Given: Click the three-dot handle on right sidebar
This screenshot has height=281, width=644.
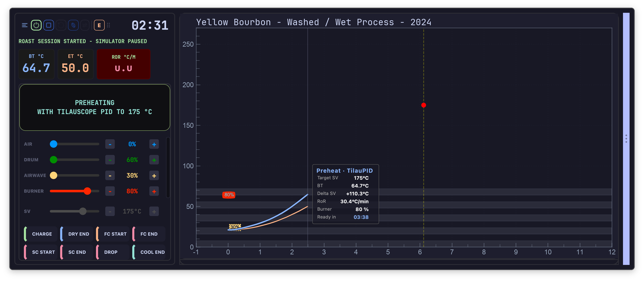Looking at the screenshot, I should click(x=626, y=139).
